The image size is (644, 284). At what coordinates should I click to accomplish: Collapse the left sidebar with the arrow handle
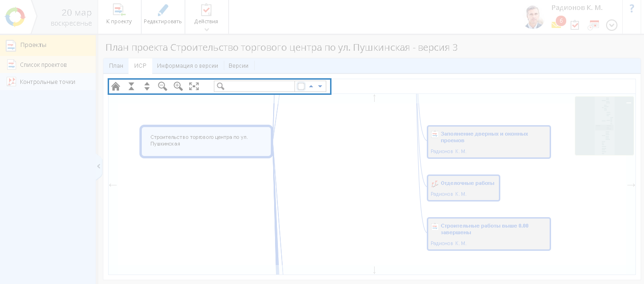[99, 166]
